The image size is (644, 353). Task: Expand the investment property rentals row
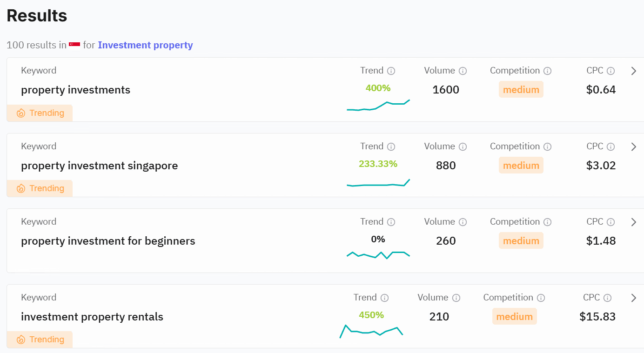pos(633,298)
